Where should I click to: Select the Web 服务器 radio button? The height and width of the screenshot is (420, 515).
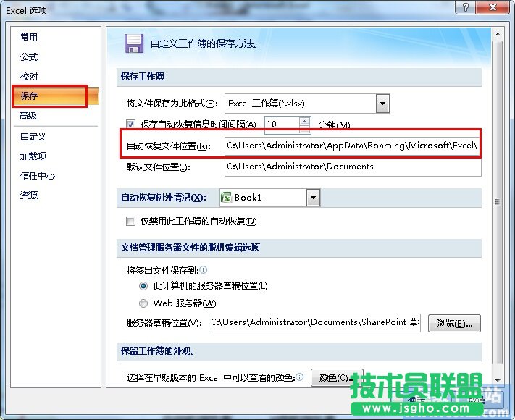pyautogui.click(x=143, y=303)
